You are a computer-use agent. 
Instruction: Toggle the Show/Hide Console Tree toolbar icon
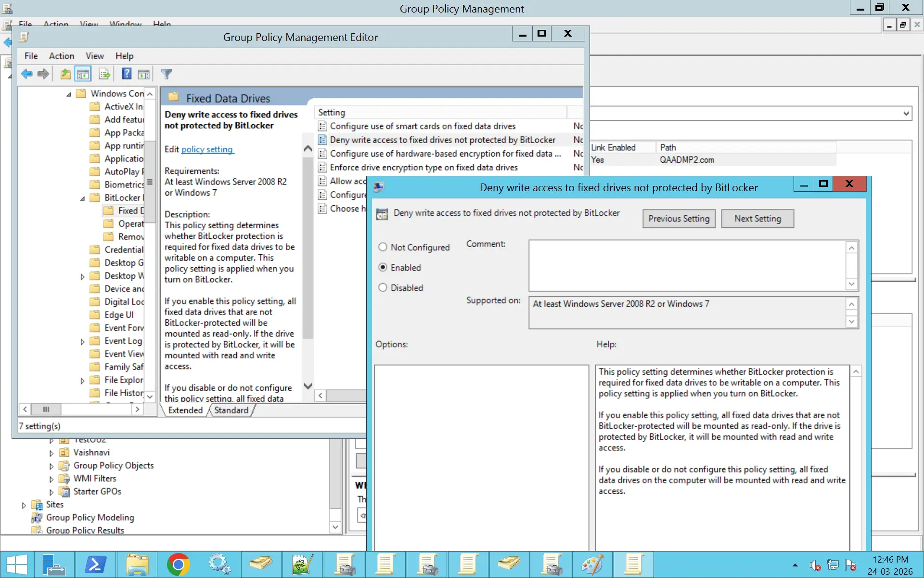83,74
